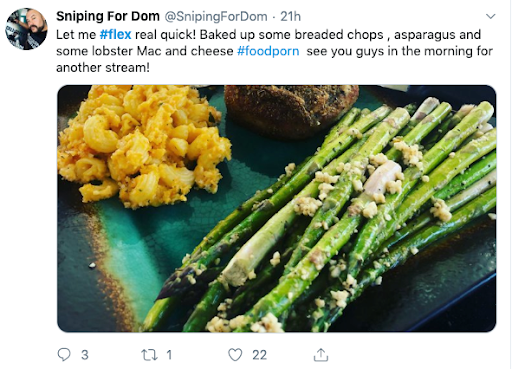Like the tweet with the heart icon
The height and width of the screenshot is (369, 512).
click(x=235, y=355)
